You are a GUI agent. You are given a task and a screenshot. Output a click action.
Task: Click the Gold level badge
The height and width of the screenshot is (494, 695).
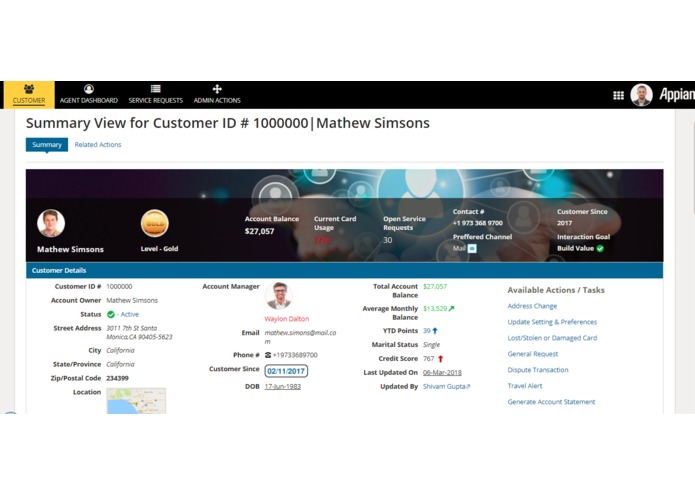[x=155, y=223]
